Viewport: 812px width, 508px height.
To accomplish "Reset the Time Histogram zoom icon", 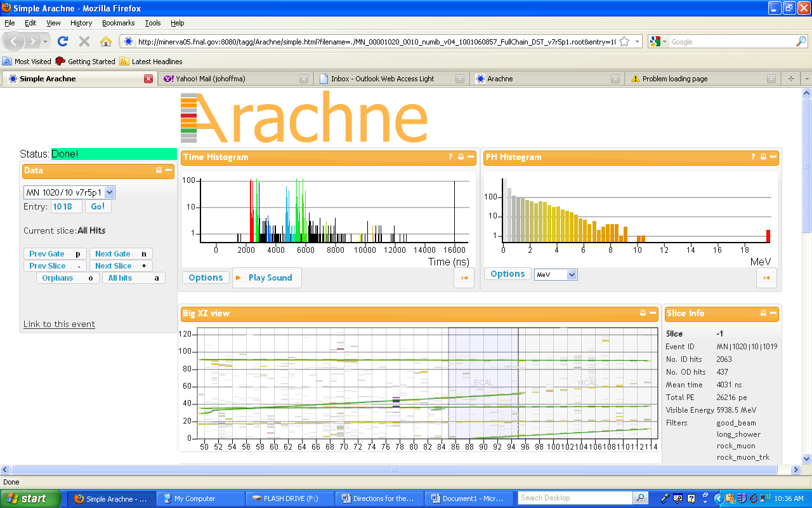I will point(464,277).
